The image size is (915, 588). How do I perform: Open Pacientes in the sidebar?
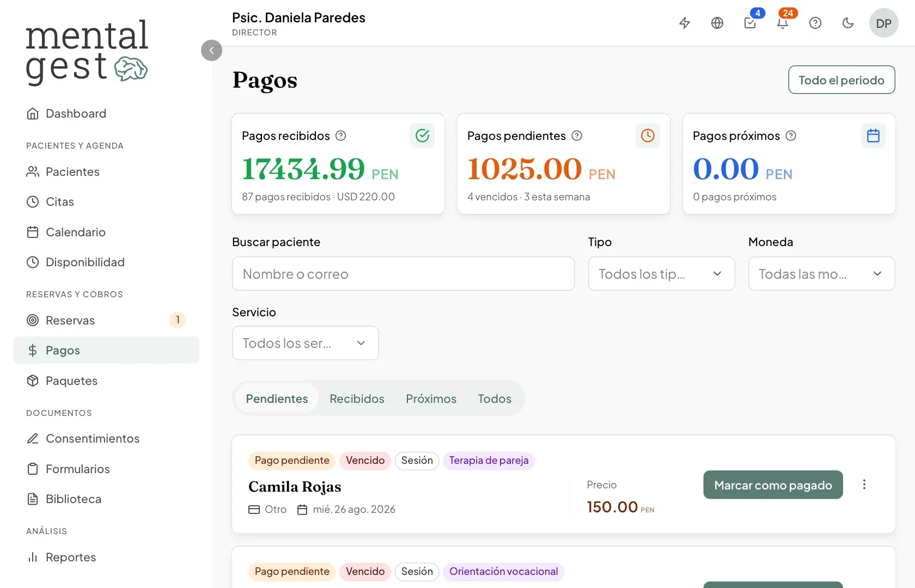pyautogui.click(x=106, y=171)
